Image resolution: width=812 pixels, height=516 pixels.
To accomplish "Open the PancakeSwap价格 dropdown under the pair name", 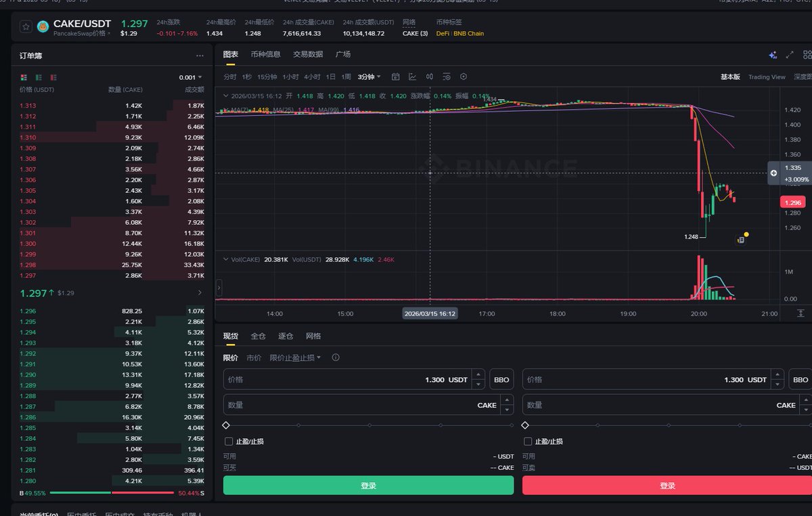I will tap(83, 33).
